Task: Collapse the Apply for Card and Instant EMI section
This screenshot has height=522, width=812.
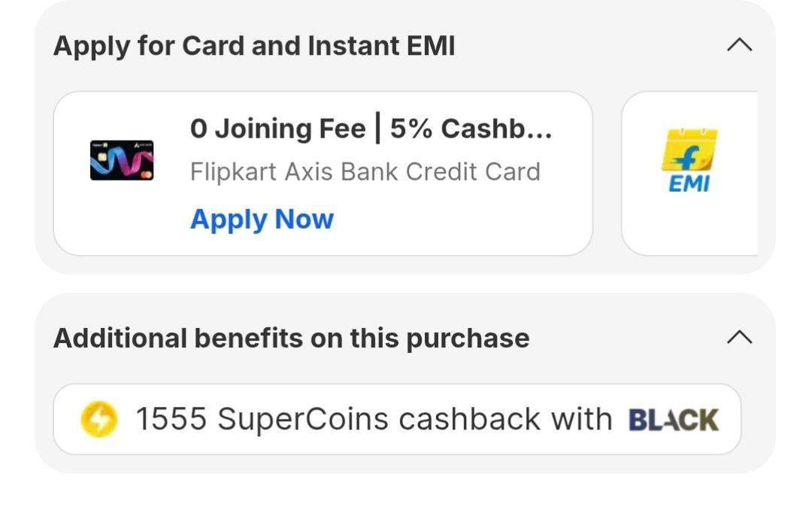Action: coord(740,46)
